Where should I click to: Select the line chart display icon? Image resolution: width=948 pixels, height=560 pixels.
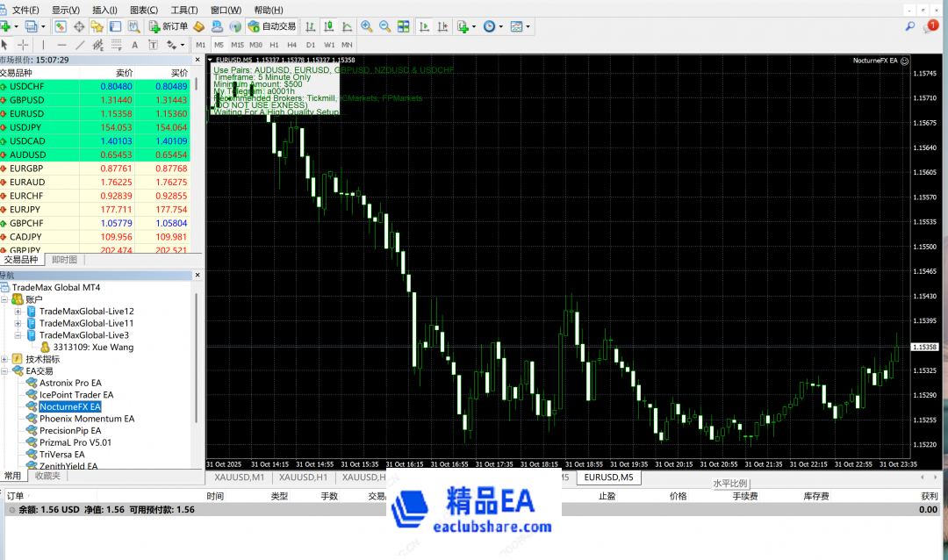347,26
